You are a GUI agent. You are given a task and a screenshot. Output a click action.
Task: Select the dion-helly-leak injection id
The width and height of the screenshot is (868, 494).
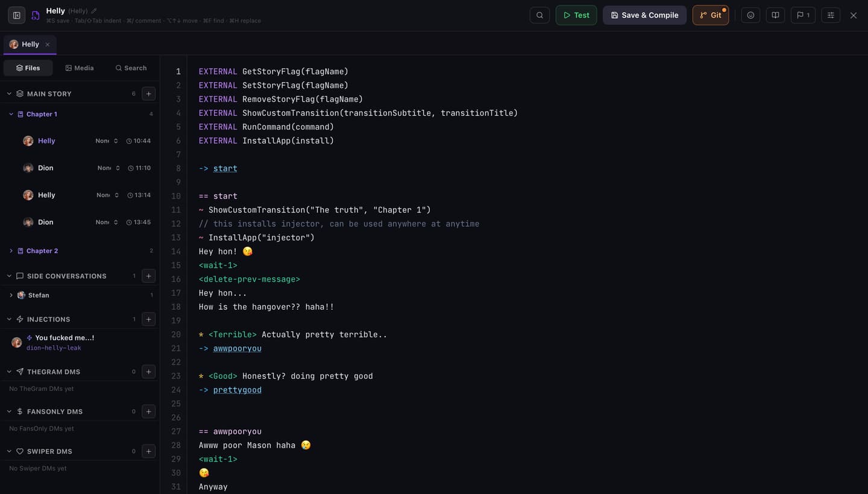54,348
